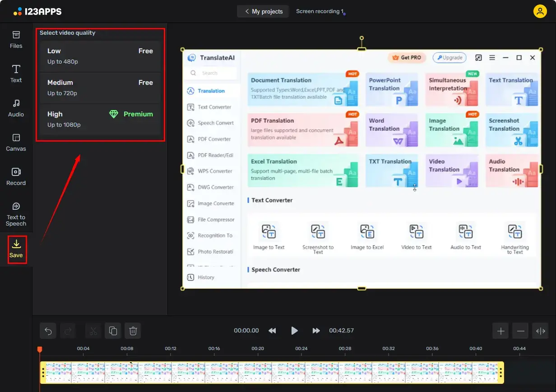Select PDF Converter in TranslateAI sidebar
556x392 pixels.
coord(211,139)
